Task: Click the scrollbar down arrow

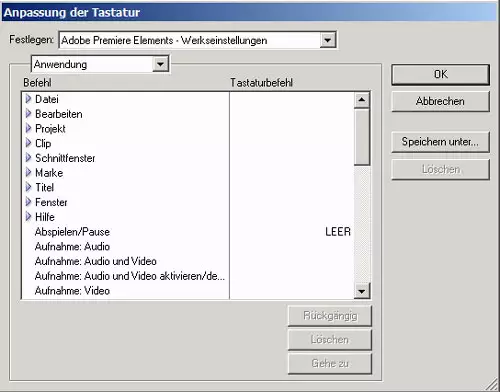Action: coord(362,291)
